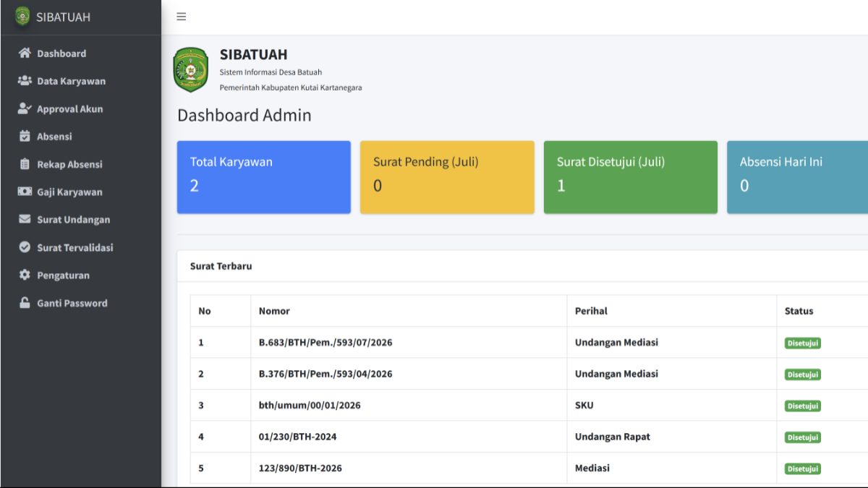Click Pemerintah Kabupaten Kutai Kartanegara text

click(291, 87)
